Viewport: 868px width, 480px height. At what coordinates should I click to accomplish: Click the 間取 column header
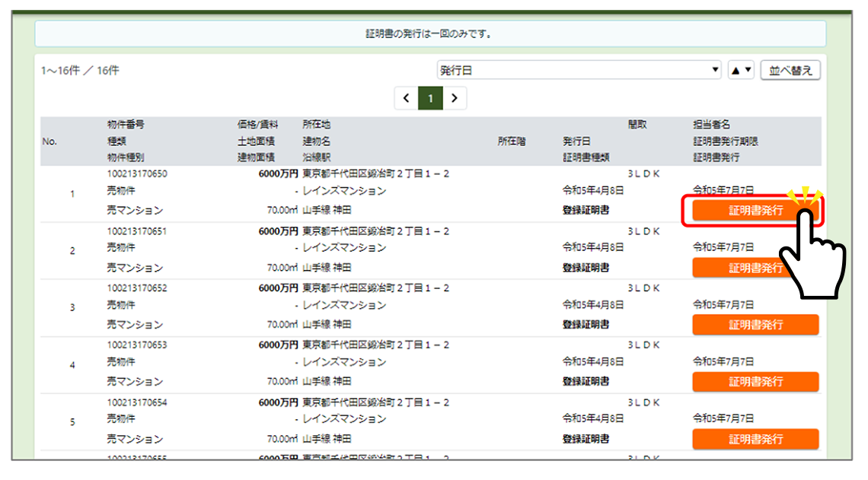637,125
